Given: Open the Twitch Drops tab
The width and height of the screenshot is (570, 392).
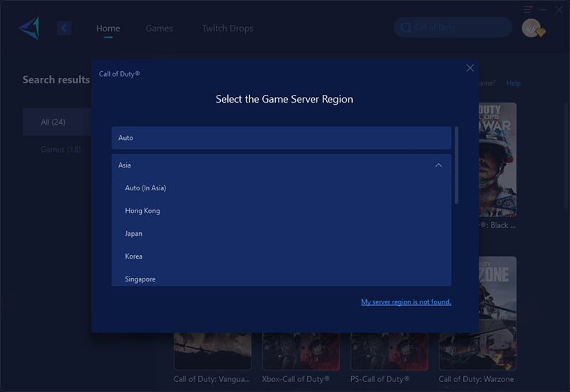Looking at the screenshot, I should (x=227, y=29).
